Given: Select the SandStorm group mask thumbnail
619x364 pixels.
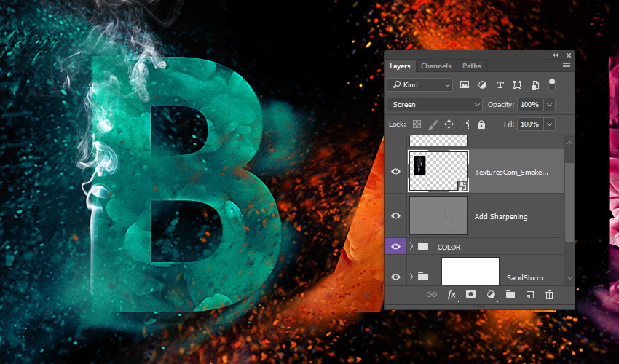Looking at the screenshot, I should [x=470, y=272].
